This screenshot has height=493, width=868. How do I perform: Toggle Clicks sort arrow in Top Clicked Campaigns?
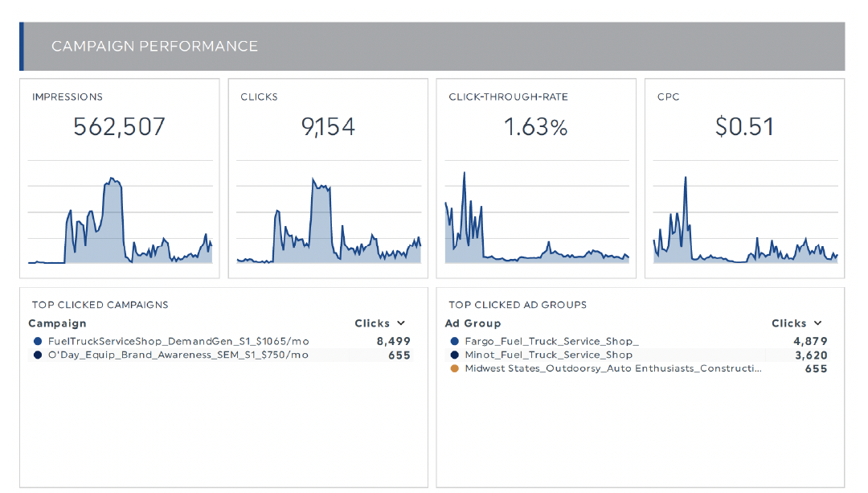(401, 323)
